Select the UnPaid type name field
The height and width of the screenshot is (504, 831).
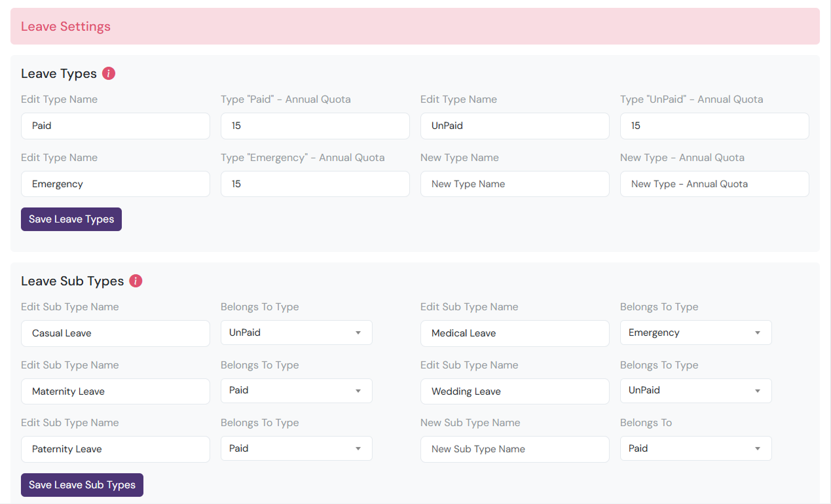click(x=515, y=126)
